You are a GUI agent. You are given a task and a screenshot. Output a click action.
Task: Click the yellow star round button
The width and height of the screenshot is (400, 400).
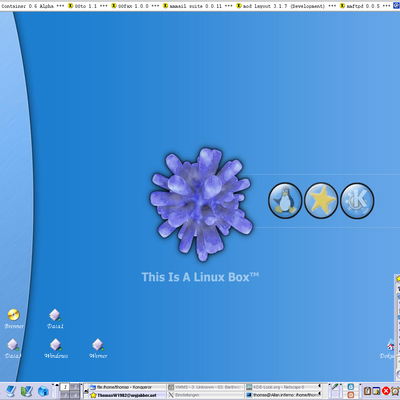coord(321,200)
